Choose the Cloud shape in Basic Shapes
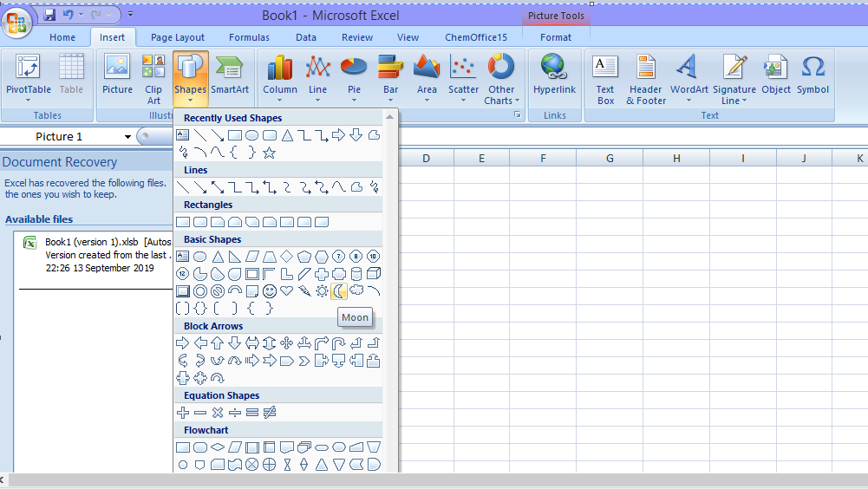Image resolution: width=868 pixels, height=489 pixels. [x=356, y=290]
